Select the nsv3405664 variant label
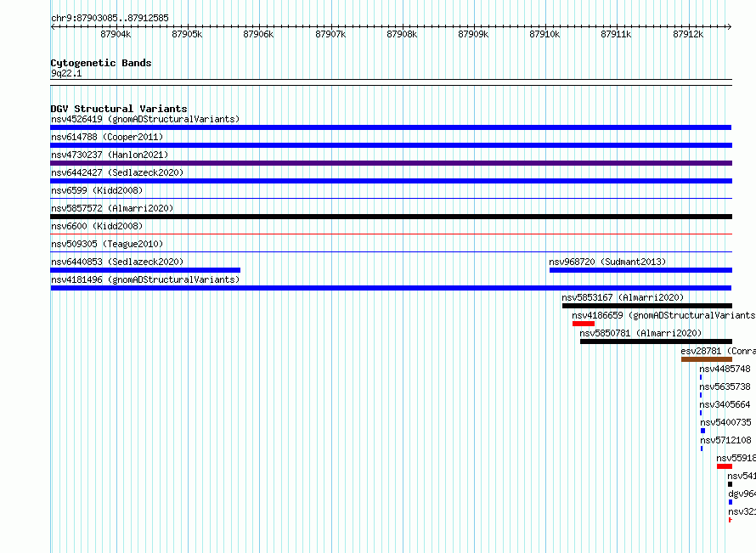 point(725,404)
